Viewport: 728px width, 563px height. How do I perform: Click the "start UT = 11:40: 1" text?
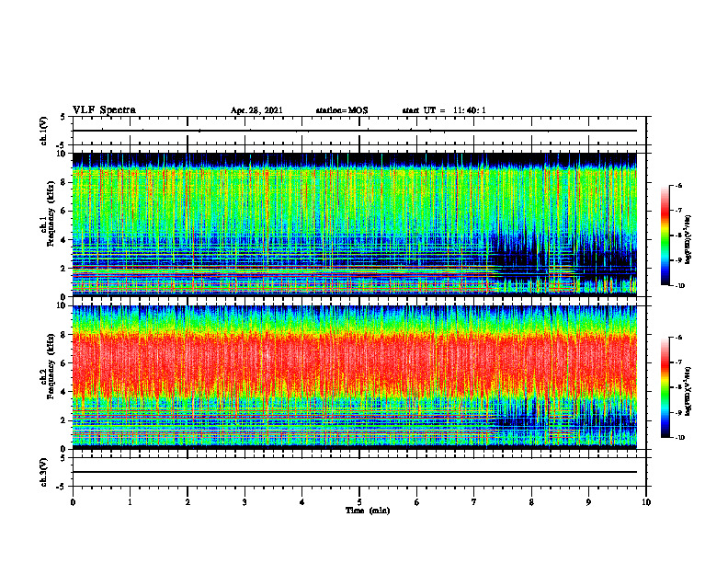[x=444, y=110]
